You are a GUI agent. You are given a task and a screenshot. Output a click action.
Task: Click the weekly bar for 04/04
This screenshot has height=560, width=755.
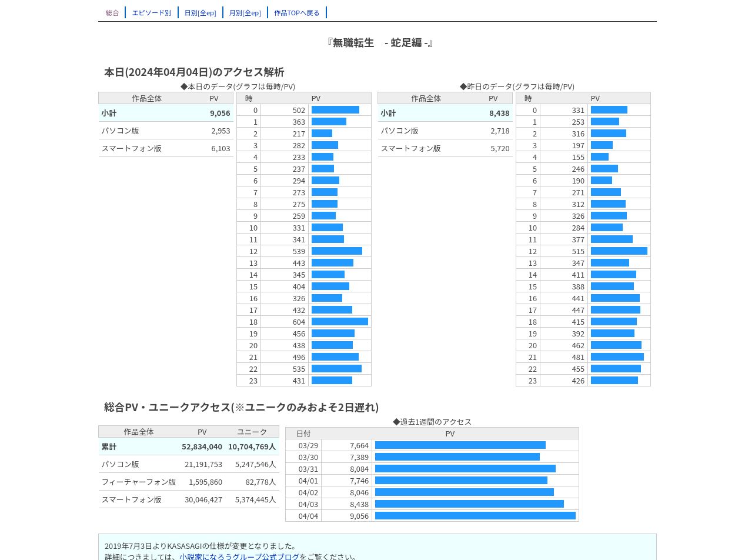[x=475, y=516]
